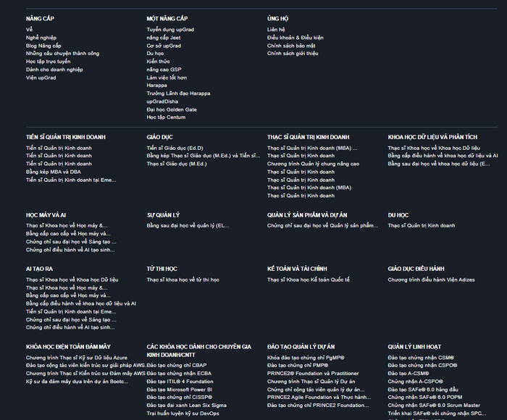
Task: Click the Trường Lãnh đạo Harappa link
Action: [x=178, y=93]
